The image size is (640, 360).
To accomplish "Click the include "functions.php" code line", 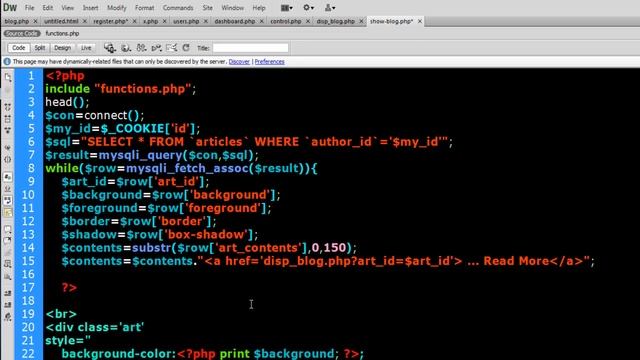I will 121,89.
